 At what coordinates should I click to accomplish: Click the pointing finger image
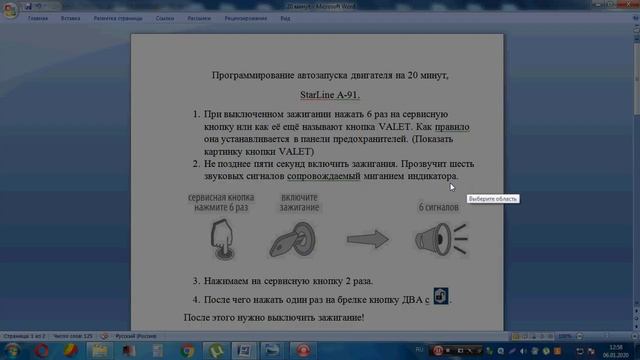point(222,240)
